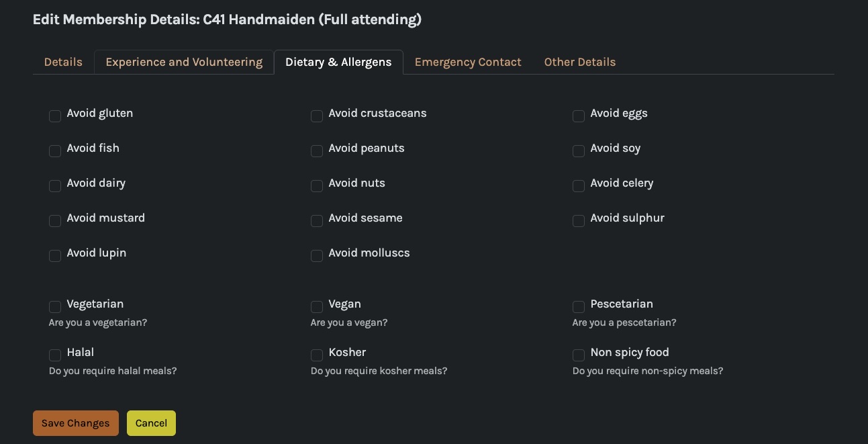
Task: Check the Avoid sesame checkbox
Action: tap(317, 221)
